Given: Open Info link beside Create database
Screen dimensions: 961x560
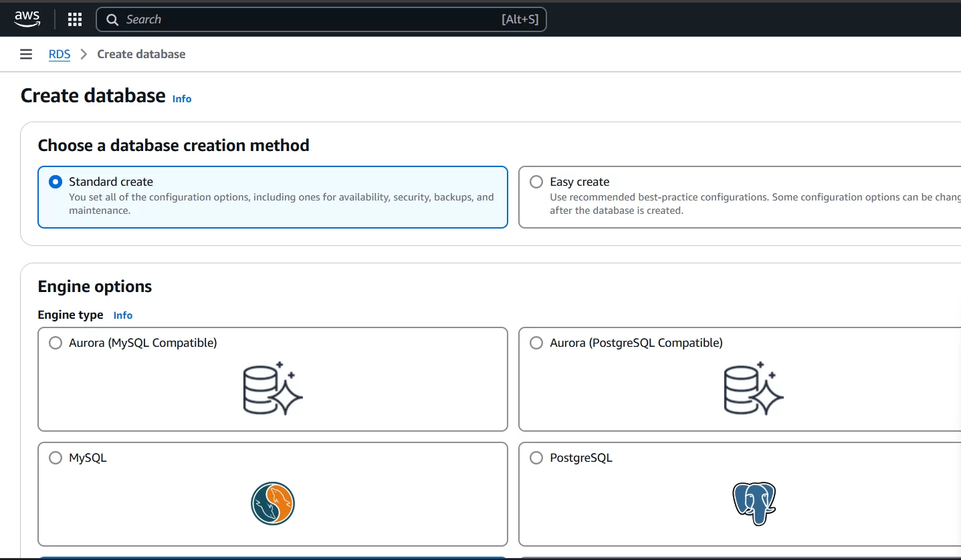Looking at the screenshot, I should (x=182, y=98).
